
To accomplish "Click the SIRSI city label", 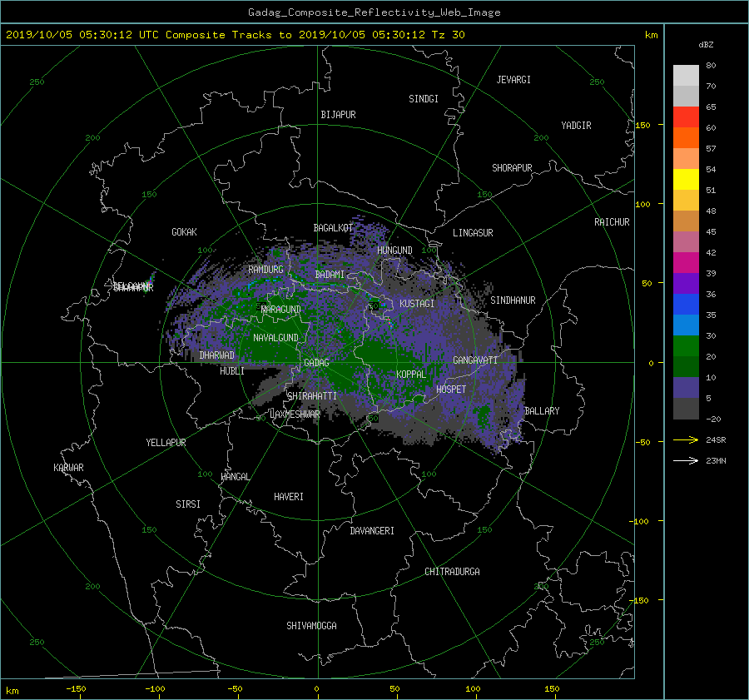I will pyautogui.click(x=188, y=504).
